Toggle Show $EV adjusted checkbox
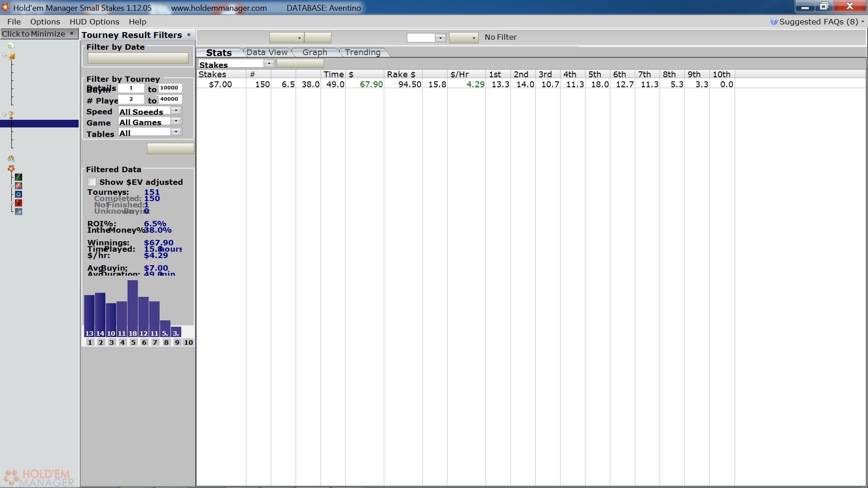Screen dimensions: 868x488 tap(92, 182)
